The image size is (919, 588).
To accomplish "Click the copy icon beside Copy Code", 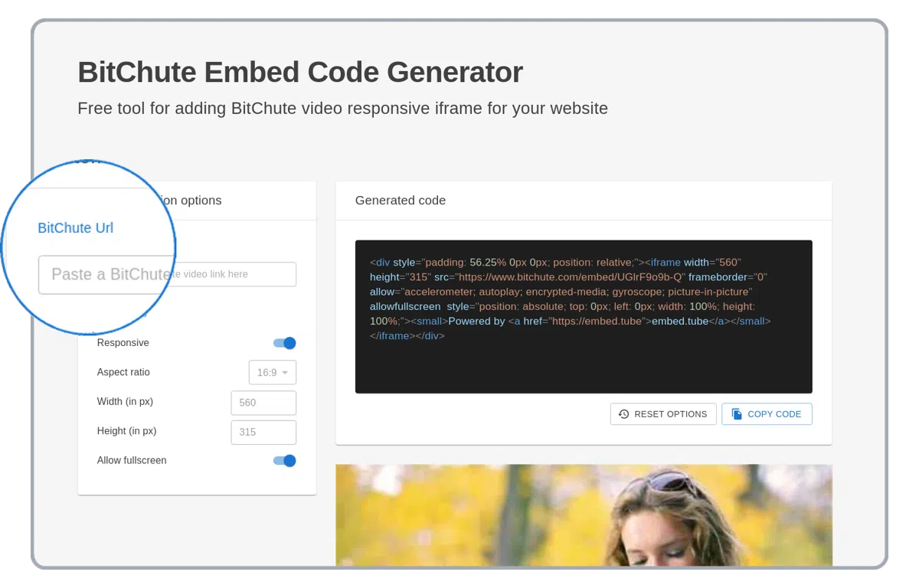I will click(x=737, y=414).
